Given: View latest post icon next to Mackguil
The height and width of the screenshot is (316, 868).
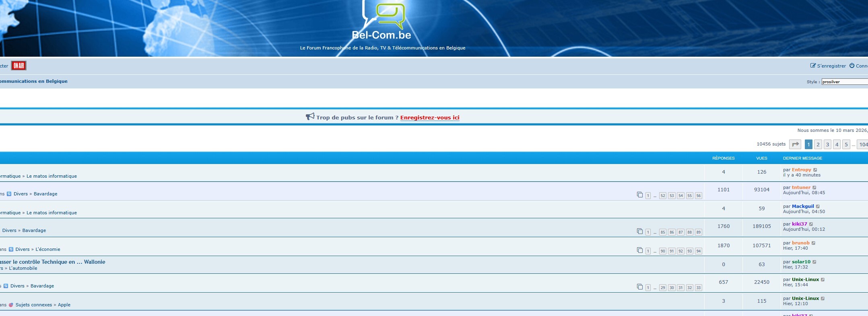Looking at the screenshot, I should (x=818, y=206).
